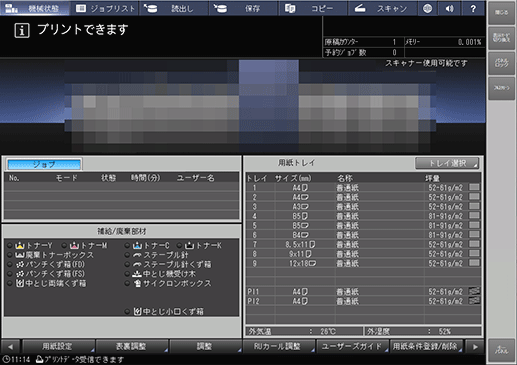This screenshot has width=517, height=365.
Task: Click the globe language icon
Action: [428, 8]
